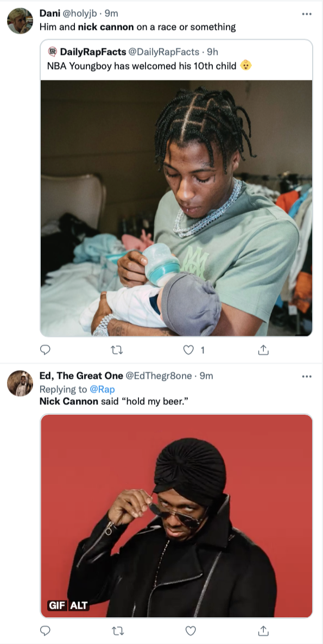Open the reply icon on Ed's tweet
The height and width of the screenshot is (644, 323).
point(45,631)
